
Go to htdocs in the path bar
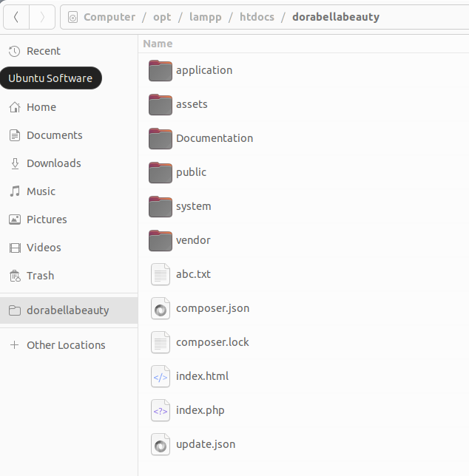pos(256,17)
